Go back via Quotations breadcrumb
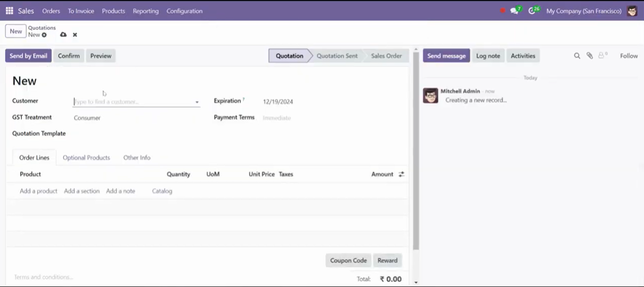The width and height of the screenshot is (644, 287). (42, 28)
